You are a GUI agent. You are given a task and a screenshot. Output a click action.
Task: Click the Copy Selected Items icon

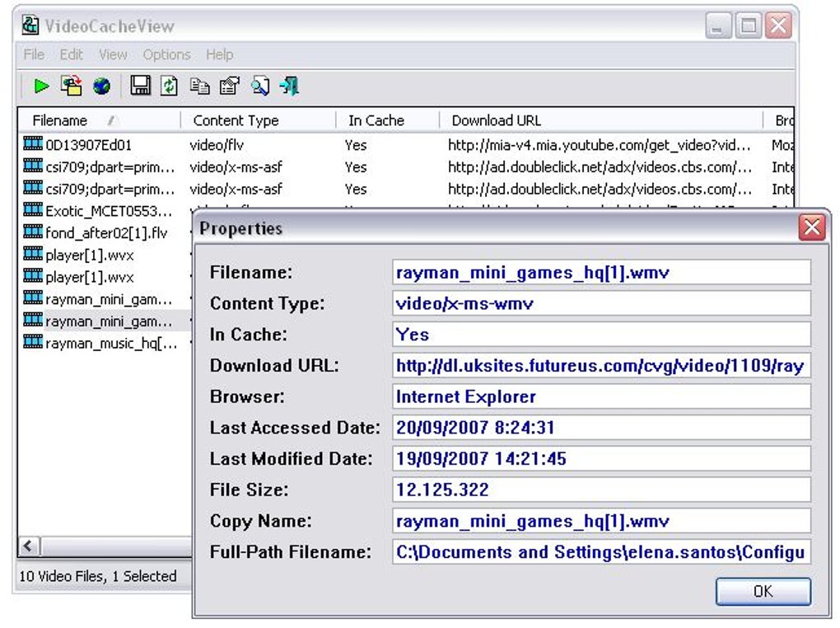coord(200,86)
